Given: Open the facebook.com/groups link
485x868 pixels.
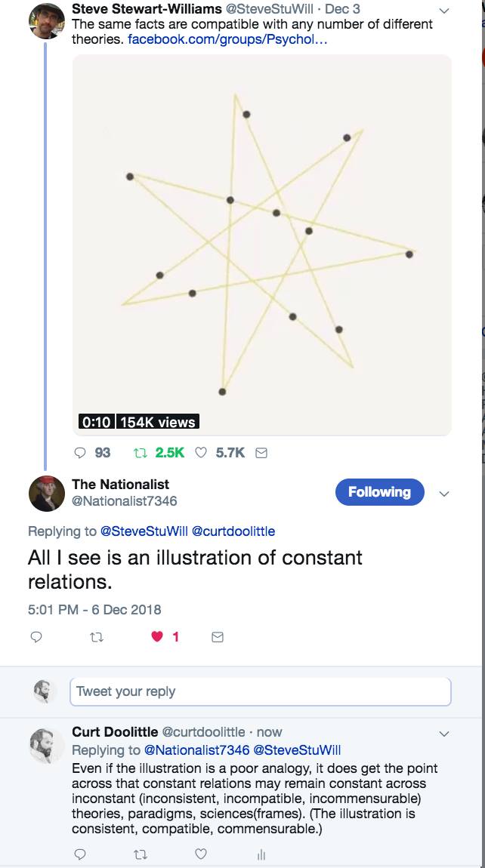Looking at the screenshot, I should tap(227, 38).
